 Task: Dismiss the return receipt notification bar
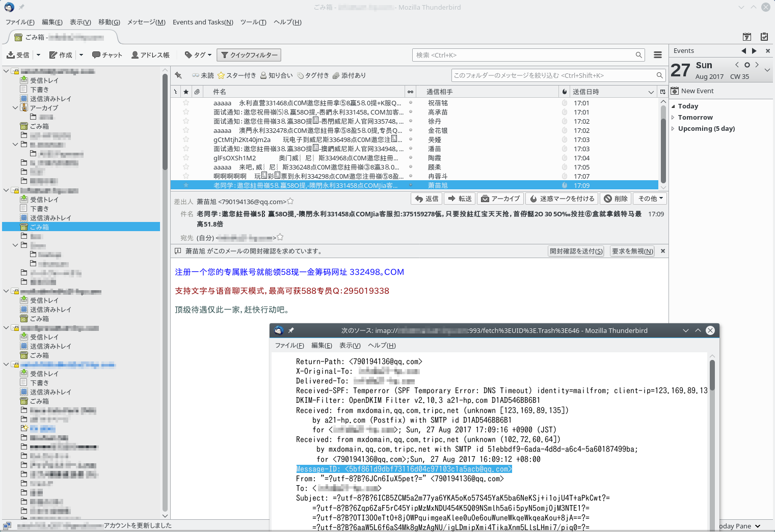tap(663, 251)
